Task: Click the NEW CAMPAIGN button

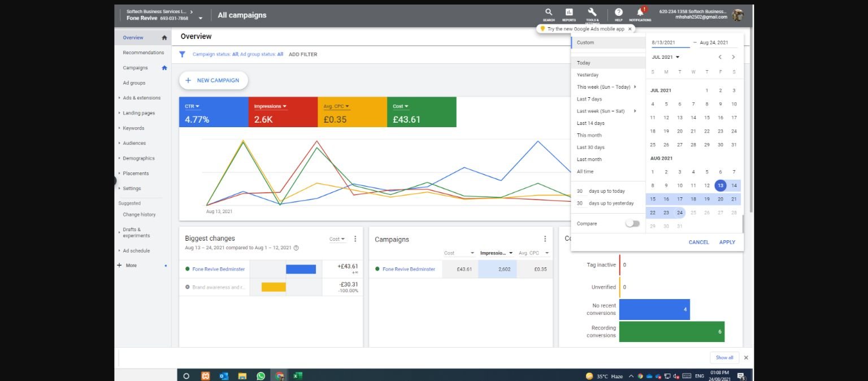Action: 214,80
